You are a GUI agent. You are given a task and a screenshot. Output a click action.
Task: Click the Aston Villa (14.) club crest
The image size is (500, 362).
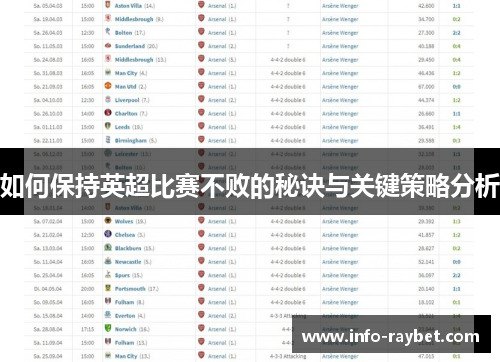tap(108, 5)
